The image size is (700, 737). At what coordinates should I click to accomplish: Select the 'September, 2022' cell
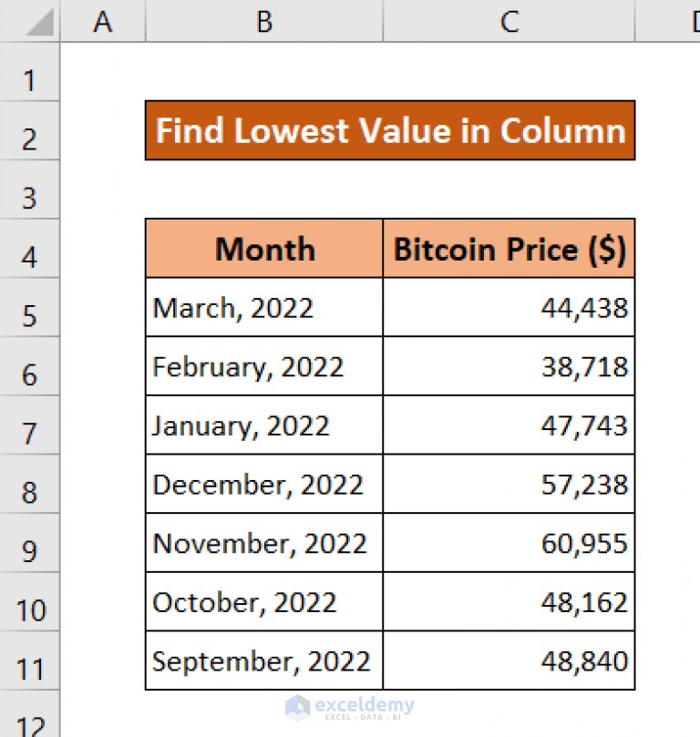263,661
